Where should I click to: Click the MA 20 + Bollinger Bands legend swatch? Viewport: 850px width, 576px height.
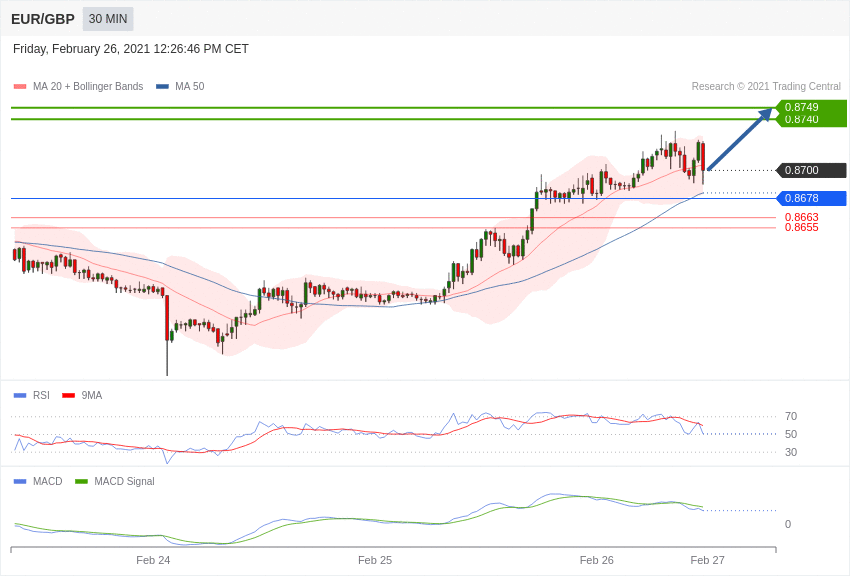[x=20, y=86]
